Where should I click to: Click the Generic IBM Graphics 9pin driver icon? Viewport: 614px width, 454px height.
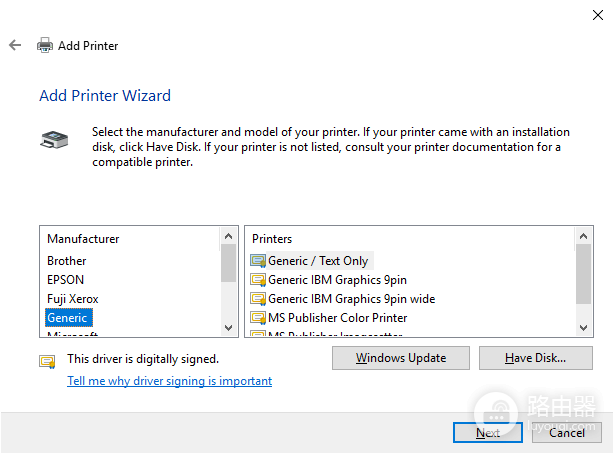point(258,280)
